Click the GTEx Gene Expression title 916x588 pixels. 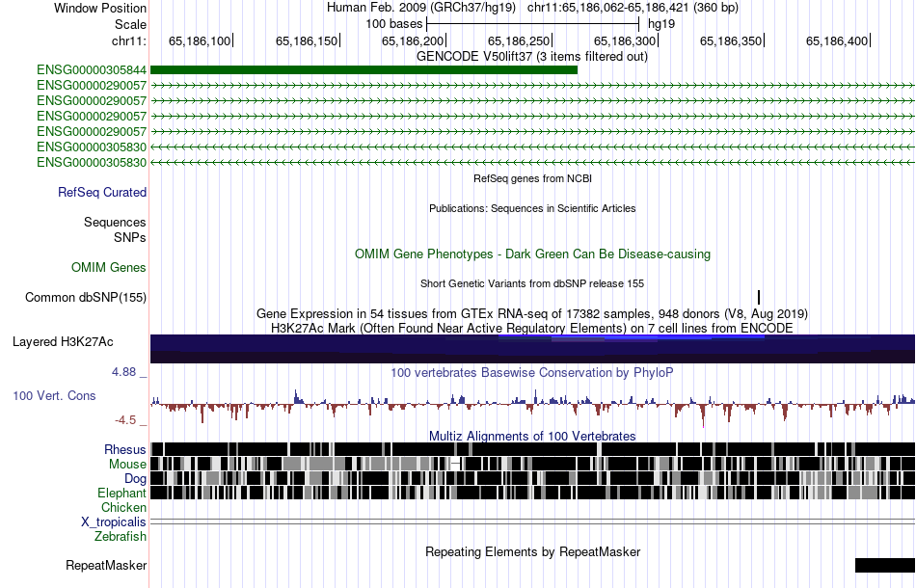click(x=532, y=314)
